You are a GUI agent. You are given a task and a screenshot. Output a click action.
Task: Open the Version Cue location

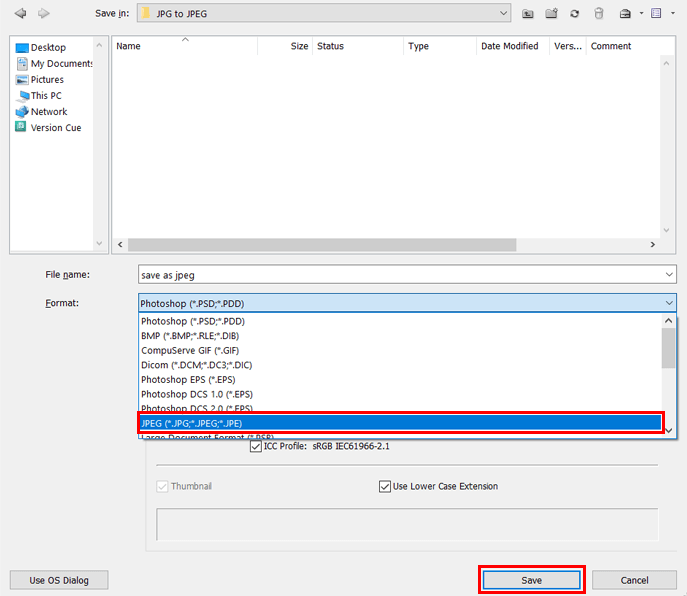pos(55,128)
